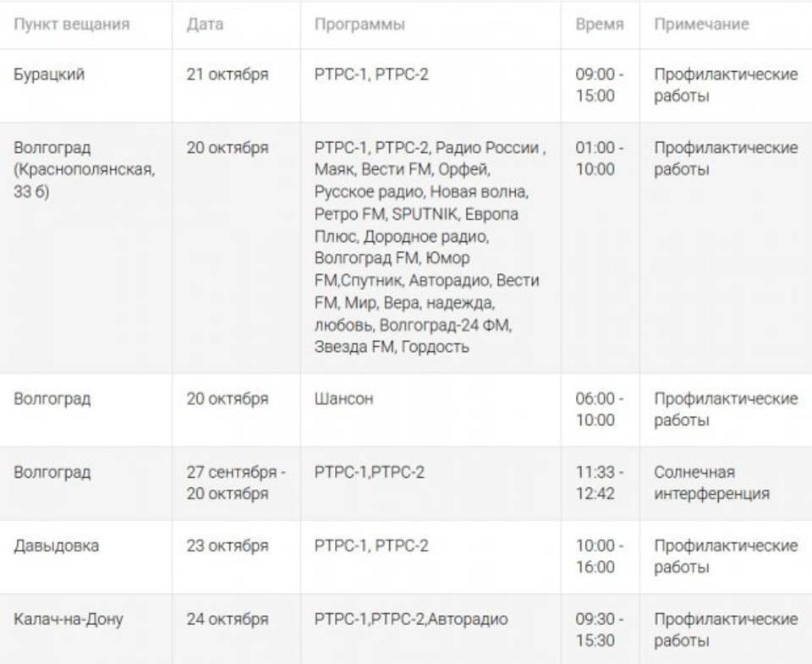The height and width of the screenshot is (664, 812).
Task: Select the "Шансон" program cell
Action: point(343,398)
